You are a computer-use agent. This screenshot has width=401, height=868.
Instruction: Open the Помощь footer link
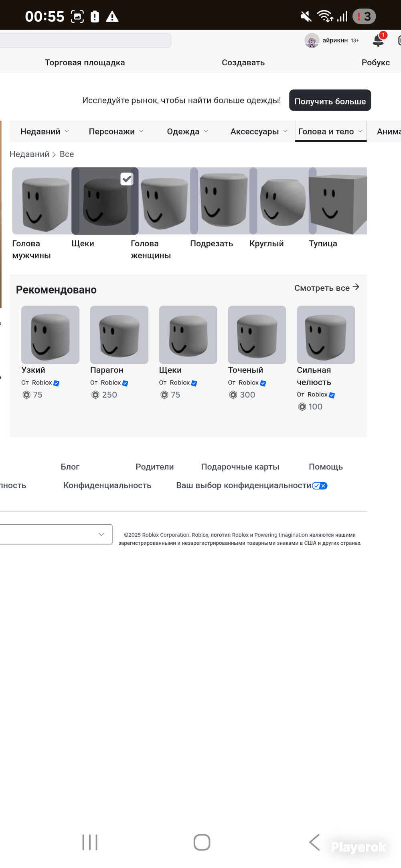tap(326, 467)
